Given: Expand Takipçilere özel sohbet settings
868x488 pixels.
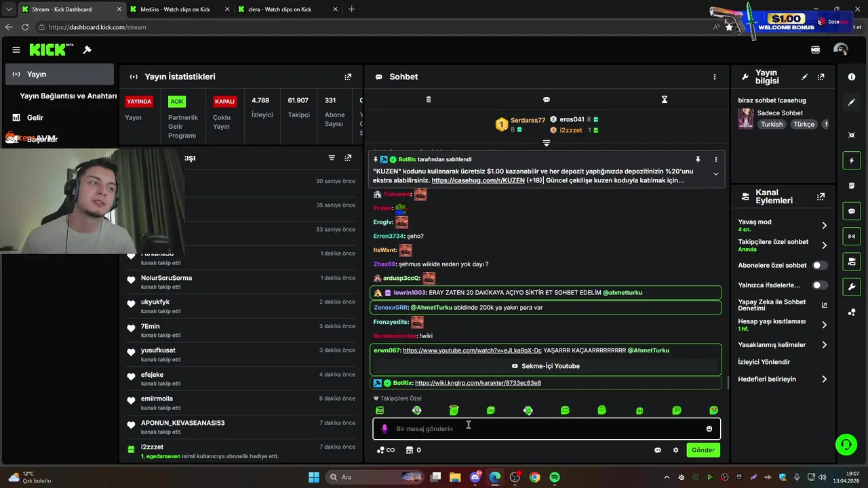Looking at the screenshot, I should (824, 245).
